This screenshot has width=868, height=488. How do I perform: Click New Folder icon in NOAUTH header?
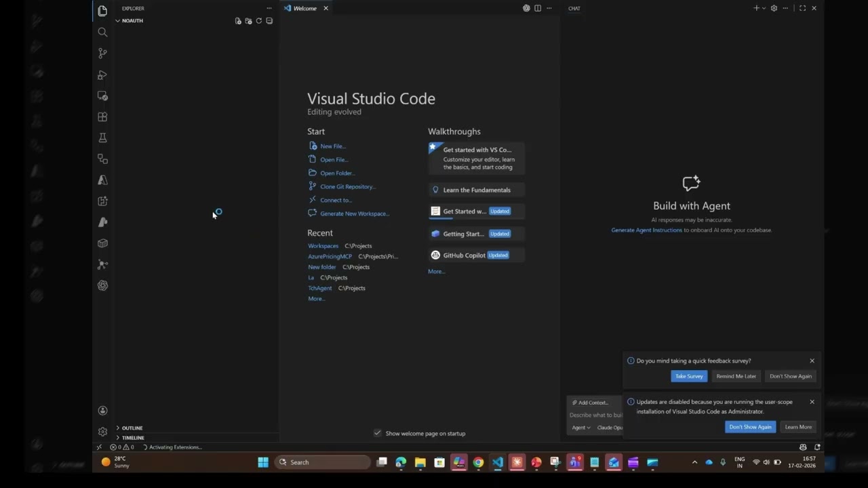pos(248,21)
